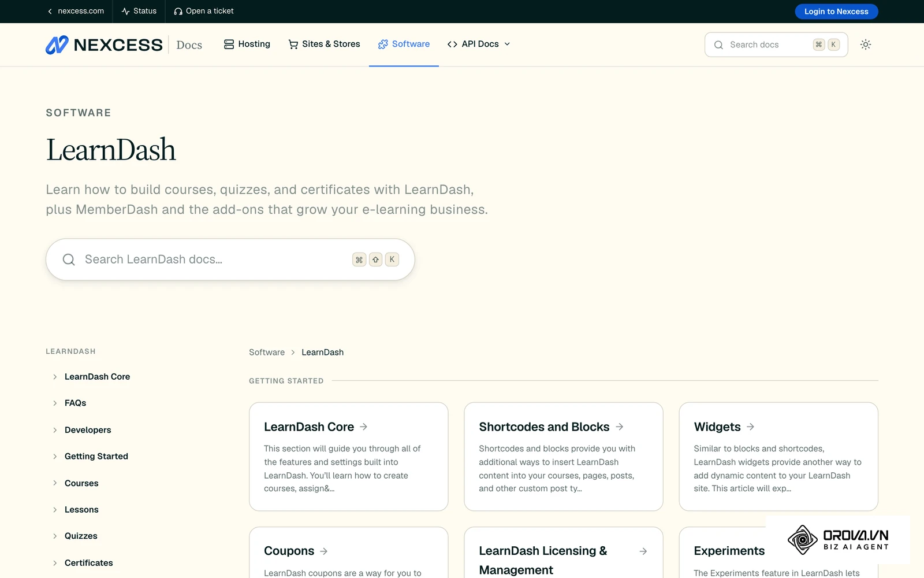Image resolution: width=924 pixels, height=578 pixels.
Task: Click the search magnifier icon in header
Action: click(x=718, y=45)
